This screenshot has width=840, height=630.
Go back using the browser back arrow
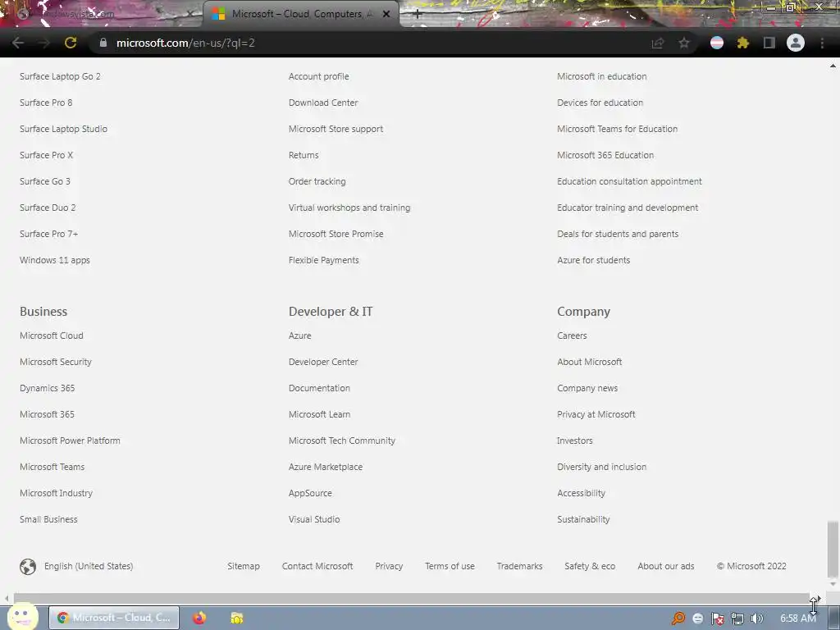[18, 43]
